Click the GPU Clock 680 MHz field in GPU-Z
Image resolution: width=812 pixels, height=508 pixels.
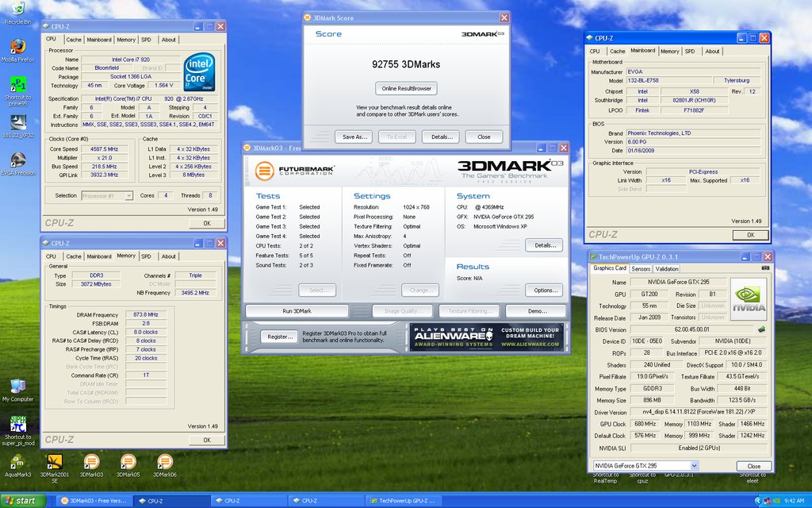tap(645, 424)
